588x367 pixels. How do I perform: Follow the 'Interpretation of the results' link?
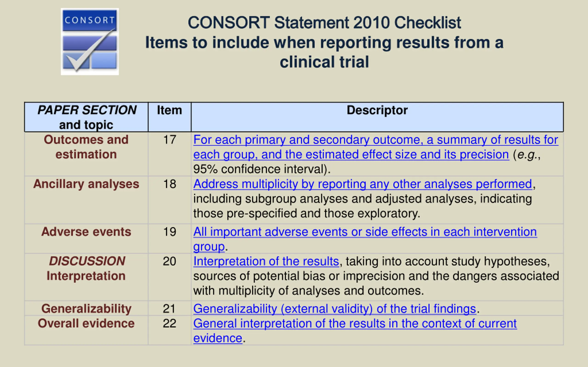pos(266,261)
